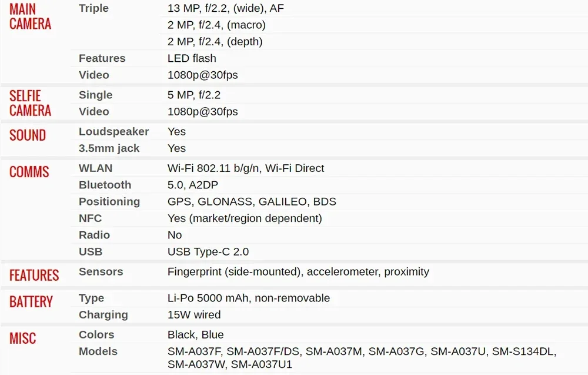Image resolution: width=588 pixels, height=375 pixels.
Task: Click the SELFIE CAMERA section heading
Action: tap(30, 103)
